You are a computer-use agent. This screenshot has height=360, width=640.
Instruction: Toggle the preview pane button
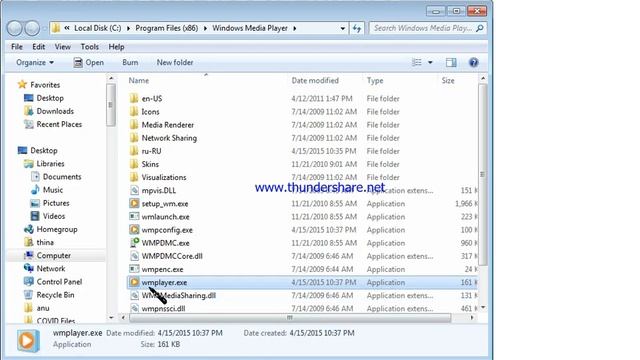pyautogui.click(x=451, y=62)
